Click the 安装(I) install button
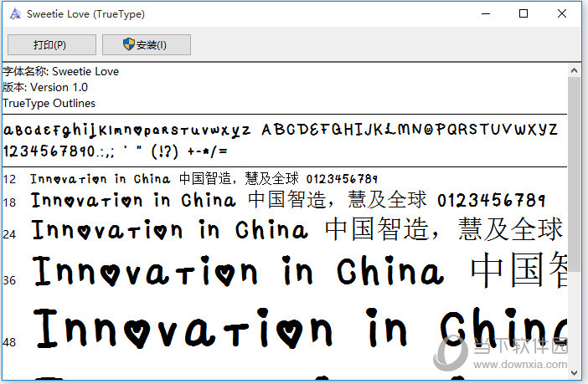The image size is (588, 384). (x=147, y=45)
